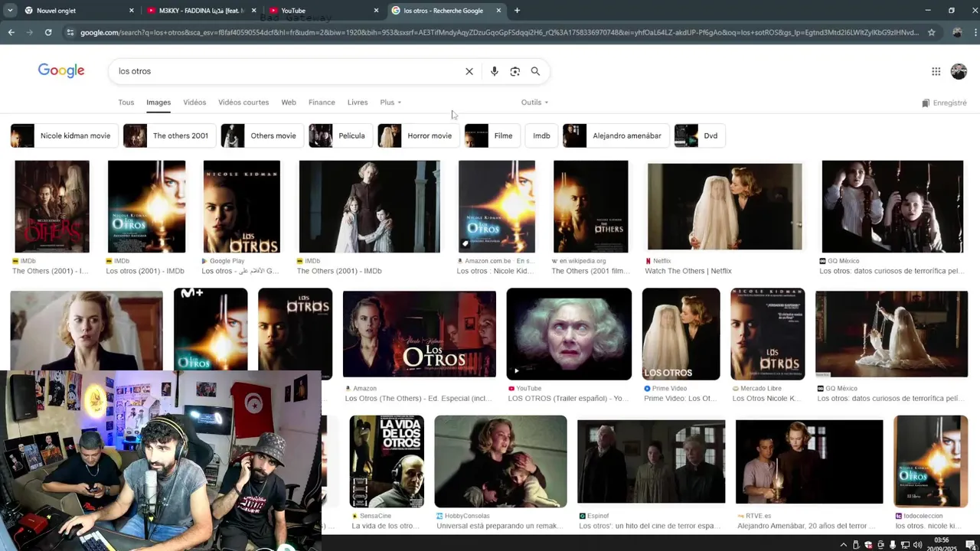This screenshot has width=980, height=551.
Task: Expand the Plus menu
Action: coord(390,103)
